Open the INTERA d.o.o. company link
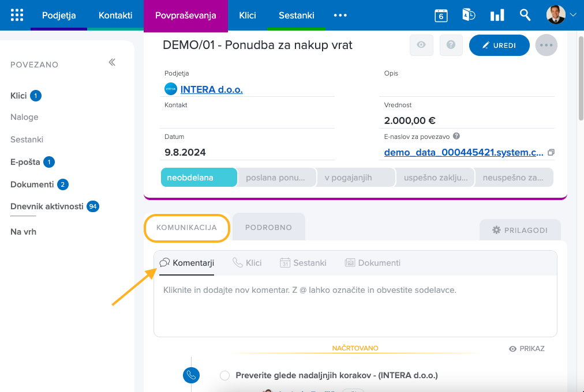584x392 pixels. coord(211,89)
